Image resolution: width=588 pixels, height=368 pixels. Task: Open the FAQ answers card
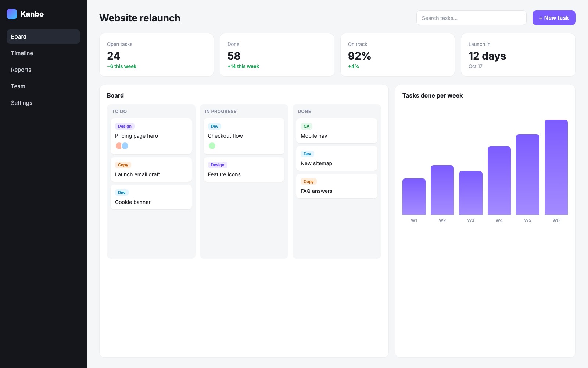coord(337,186)
